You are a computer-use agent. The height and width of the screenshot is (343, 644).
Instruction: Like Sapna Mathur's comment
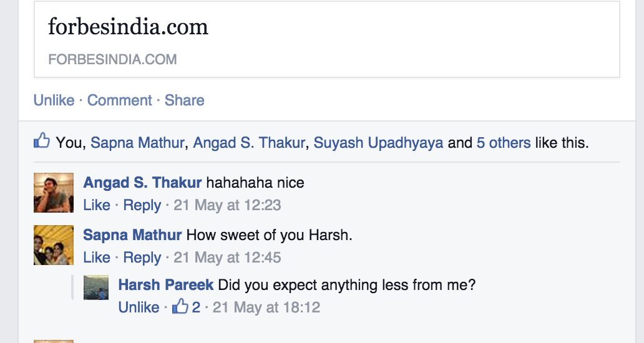(97, 258)
